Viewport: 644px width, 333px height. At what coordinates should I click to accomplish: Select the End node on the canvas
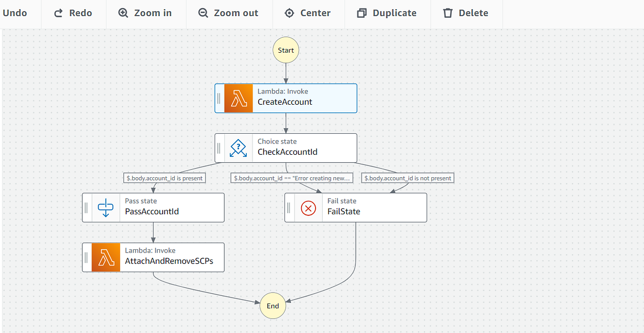273,306
